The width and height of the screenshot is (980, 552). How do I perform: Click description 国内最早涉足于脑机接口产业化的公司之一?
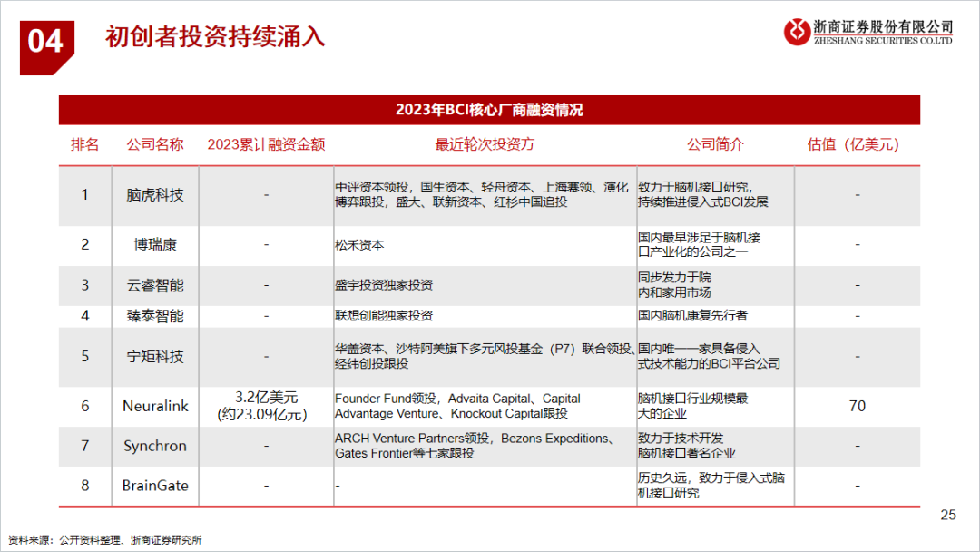point(699,244)
